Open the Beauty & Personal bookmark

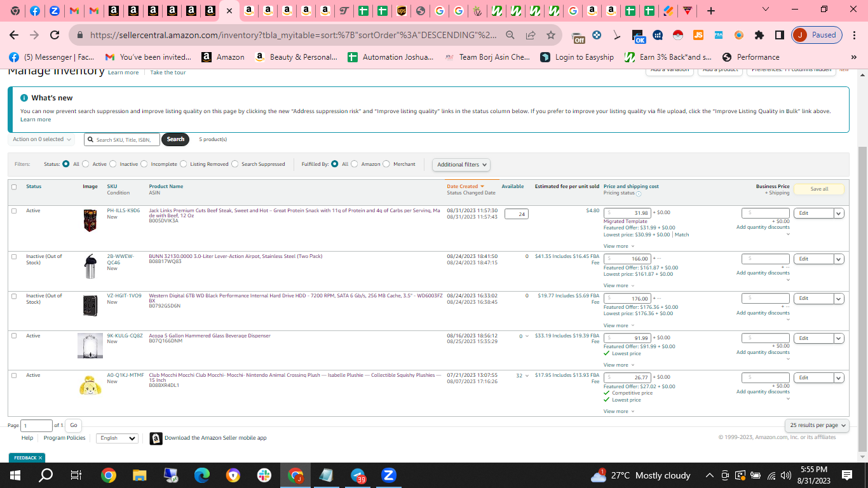[x=296, y=57]
